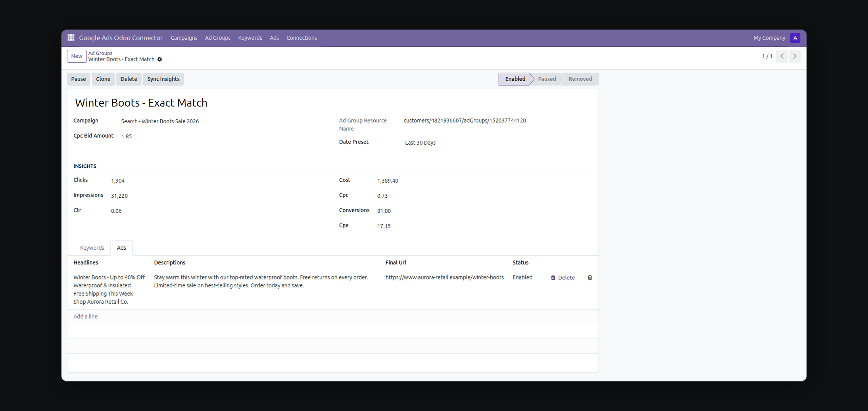The image size is (868, 411).
Task: Sort by Descriptions column header
Action: 170,263
